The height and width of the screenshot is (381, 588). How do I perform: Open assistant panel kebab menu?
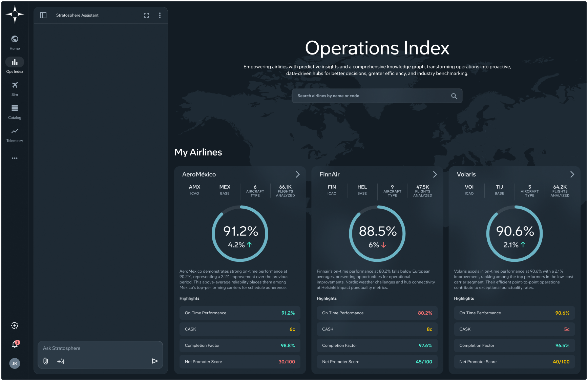(x=160, y=15)
